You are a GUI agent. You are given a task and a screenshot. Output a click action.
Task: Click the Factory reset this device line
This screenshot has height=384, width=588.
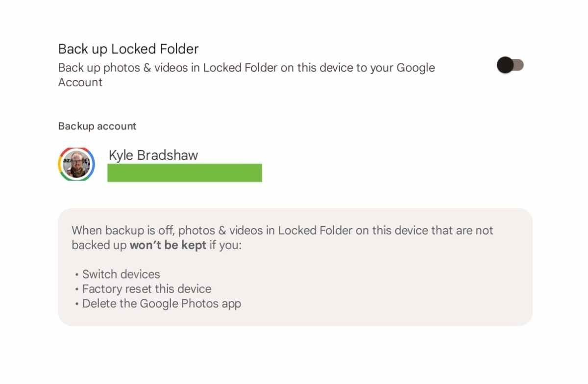[x=146, y=289]
